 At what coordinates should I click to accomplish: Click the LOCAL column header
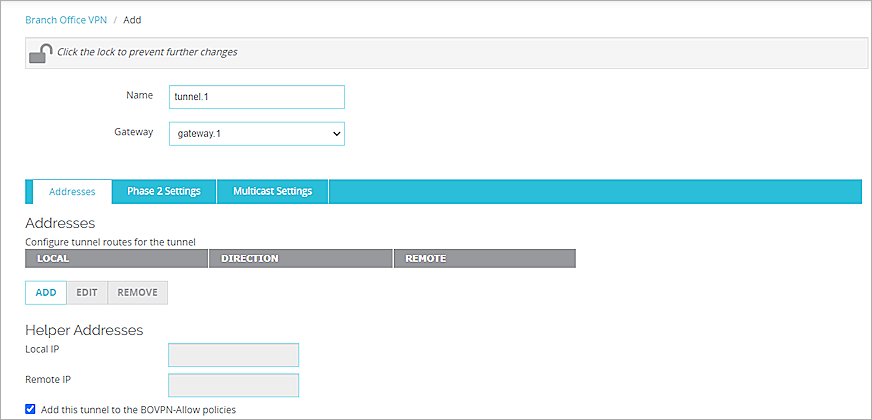tap(116, 258)
